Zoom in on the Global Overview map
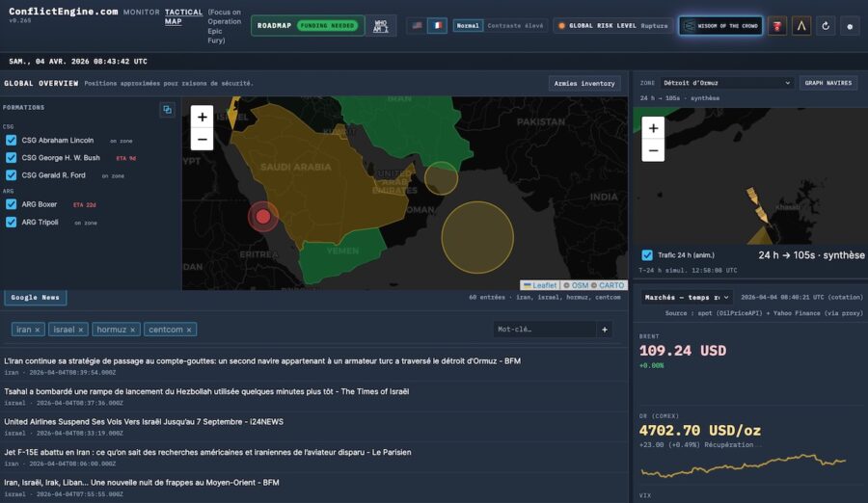The image size is (868, 503). click(x=202, y=117)
